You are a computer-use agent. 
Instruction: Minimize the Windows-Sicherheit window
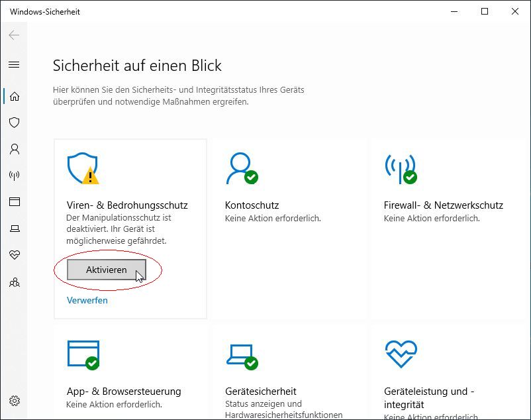click(x=454, y=11)
